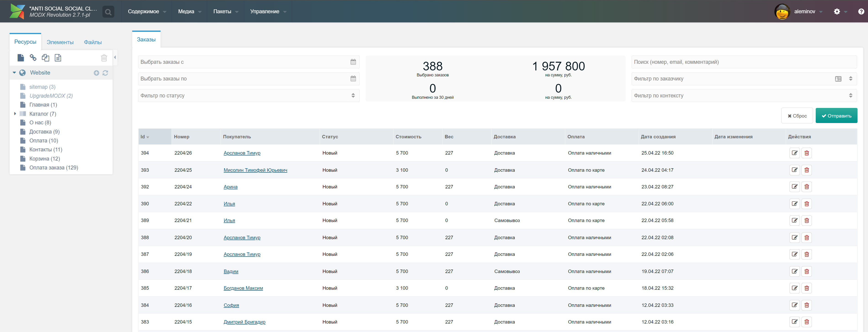Select the Ресурсы tab
The width and height of the screenshot is (868, 332).
pyautogui.click(x=25, y=42)
